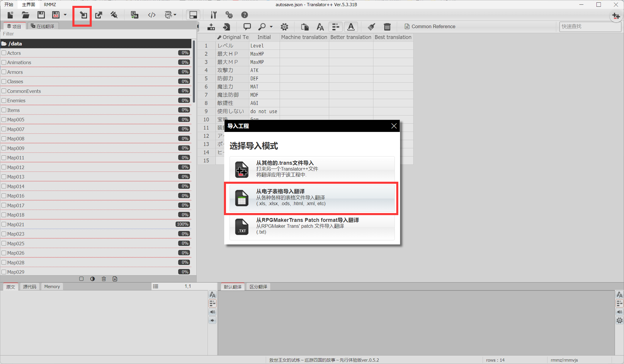
Task: Switch to the Memory tab
Action: click(52, 287)
